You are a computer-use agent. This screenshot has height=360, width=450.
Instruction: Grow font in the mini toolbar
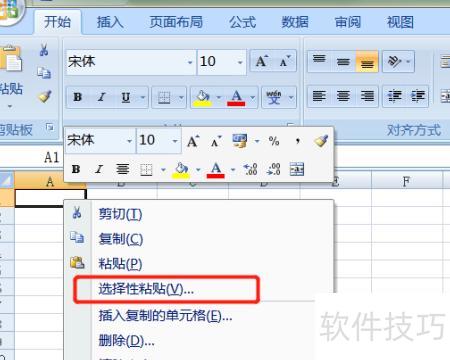193,141
